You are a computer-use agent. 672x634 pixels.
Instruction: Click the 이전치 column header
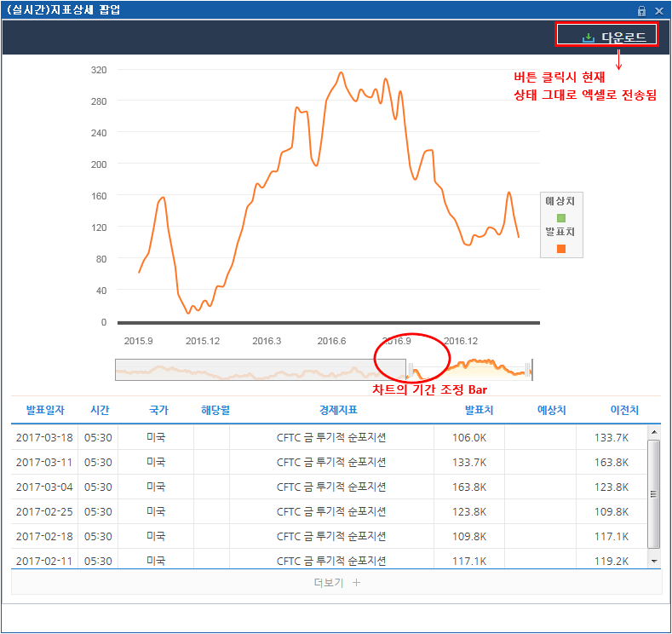pyautogui.click(x=624, y=410)
